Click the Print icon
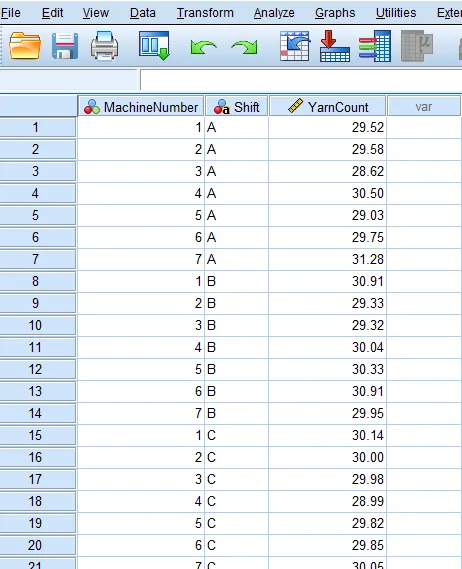 [x=105, y=46]
